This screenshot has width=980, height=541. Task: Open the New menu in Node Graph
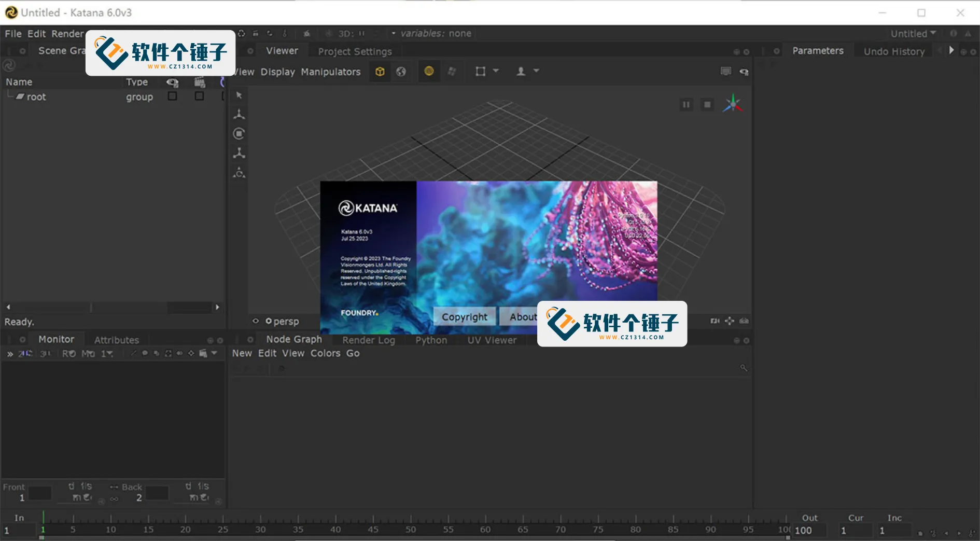(x=242, y=353)
